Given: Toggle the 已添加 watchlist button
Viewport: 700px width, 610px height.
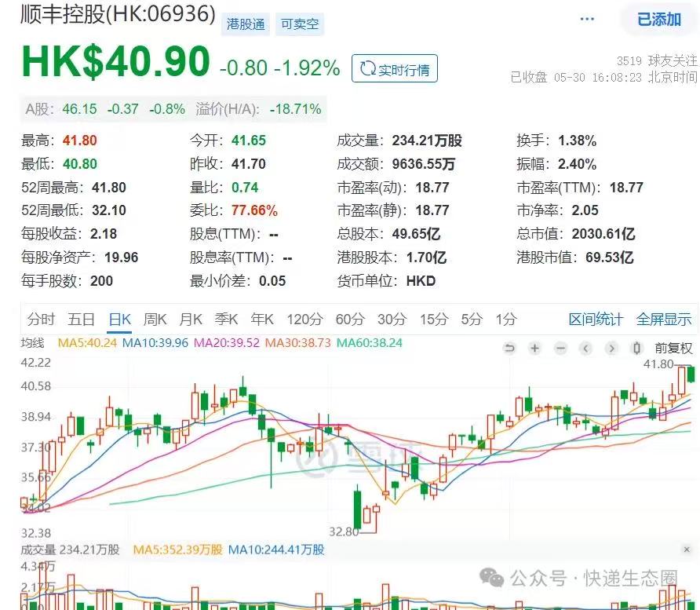Looking at the screenshot, I should click(658, 19).
